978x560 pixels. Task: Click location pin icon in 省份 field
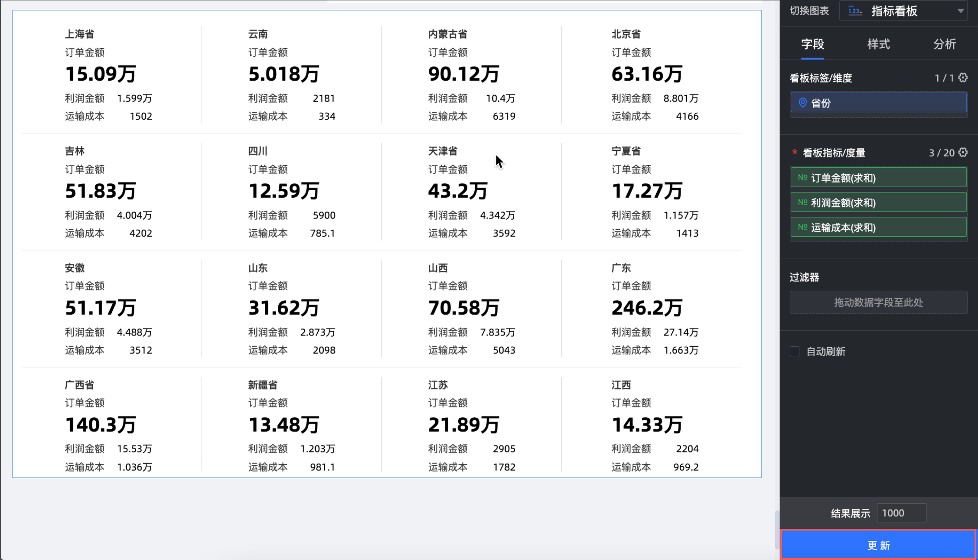(x=802, y=103)
